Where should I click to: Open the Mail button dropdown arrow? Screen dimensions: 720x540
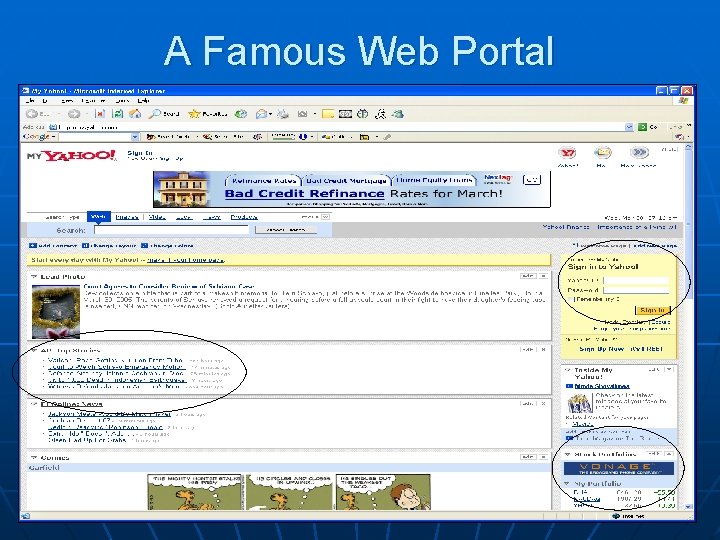tap(271, 114)
